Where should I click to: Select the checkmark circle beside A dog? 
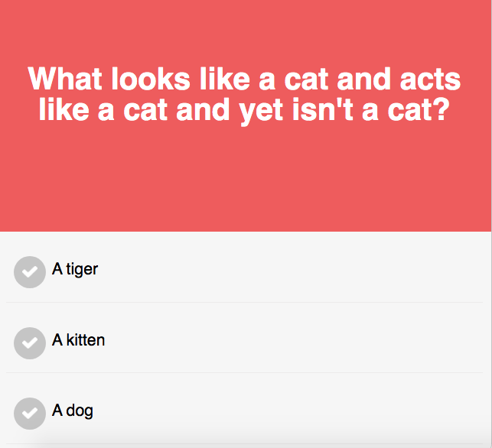tap(30, 414)
